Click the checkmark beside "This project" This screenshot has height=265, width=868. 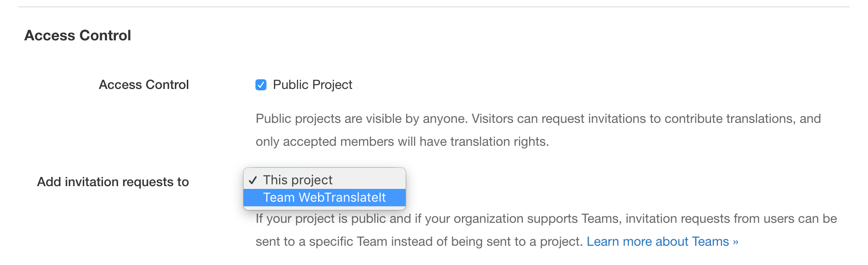click(x=253, y=180)
